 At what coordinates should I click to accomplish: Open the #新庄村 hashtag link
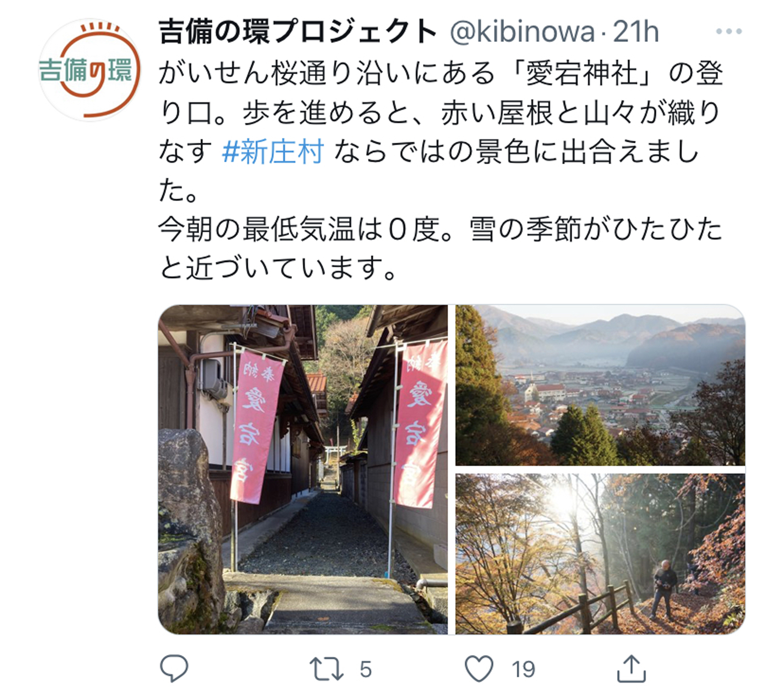pyautogui.click(x=273, y=151)
